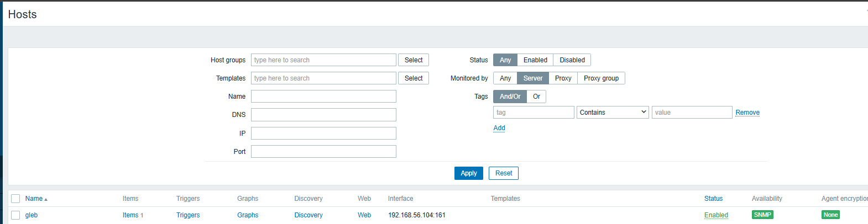Check the box for host gleb
This screenshot has width=868, height=224.
tap(15, 215)
